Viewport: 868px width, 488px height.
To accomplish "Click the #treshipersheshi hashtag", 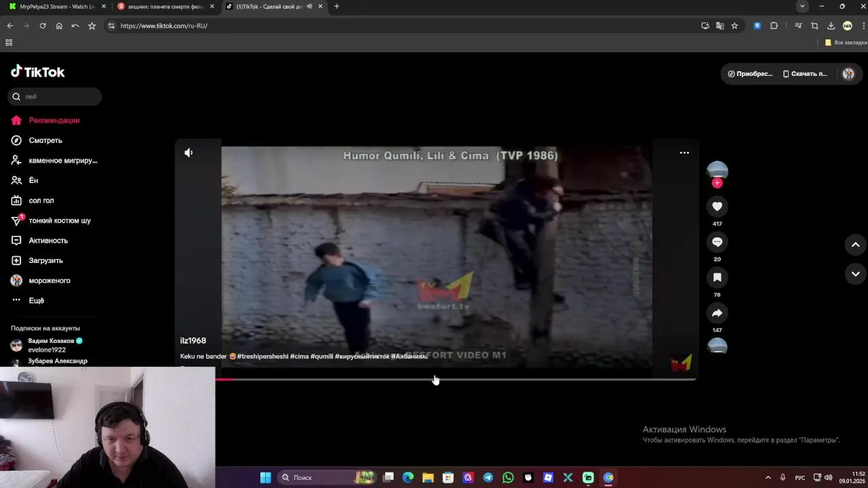I will [x=262, y=357].
